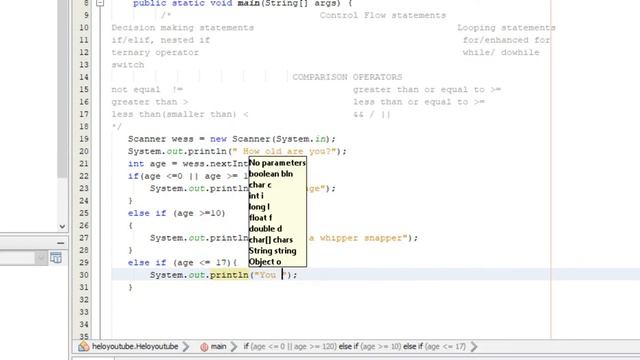
Task: Click the 'COMPARISON OPERATORS' comment text
Action: pos(347,77)
